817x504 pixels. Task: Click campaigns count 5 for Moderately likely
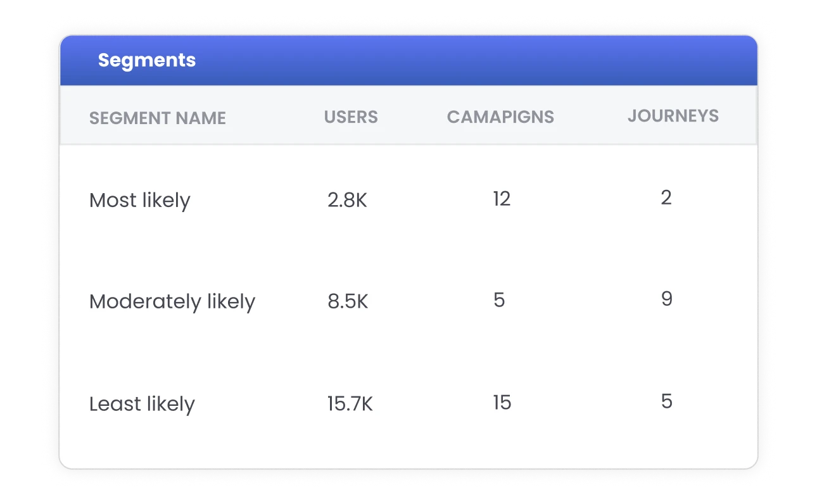500,300
